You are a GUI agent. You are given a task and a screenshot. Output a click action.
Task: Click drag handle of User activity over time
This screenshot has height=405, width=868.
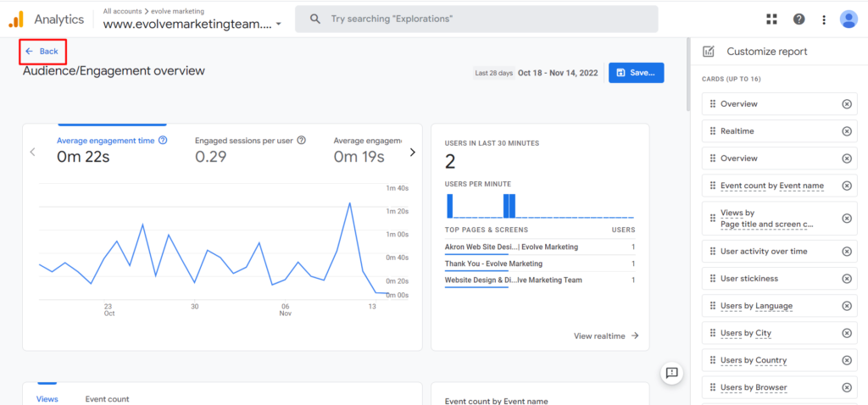[712, 251]
